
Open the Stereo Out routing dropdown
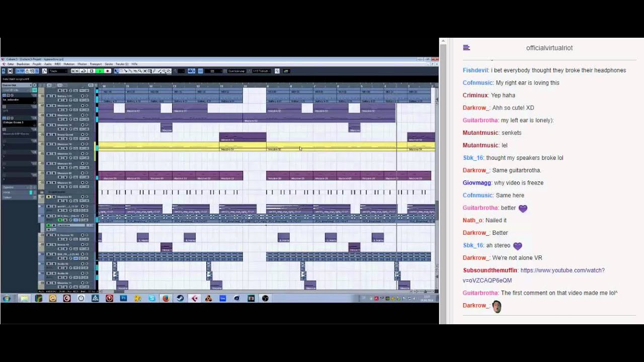click(x=17, y=85)
